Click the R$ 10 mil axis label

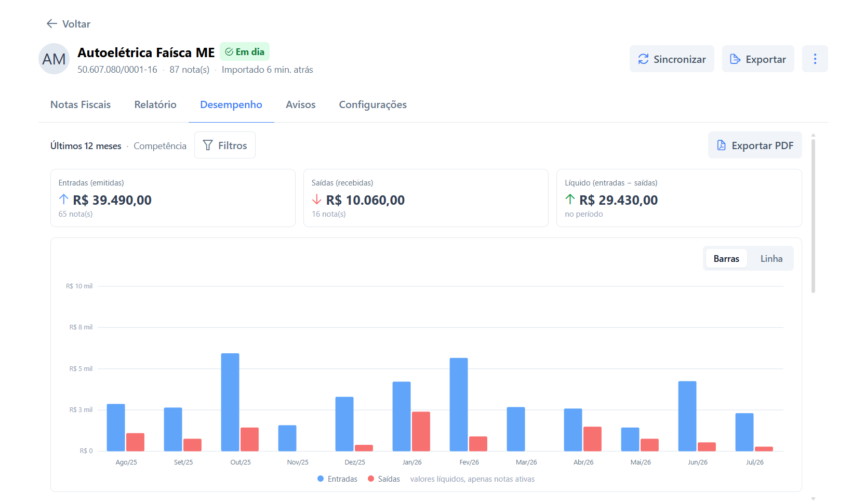(x=79, y=286)
